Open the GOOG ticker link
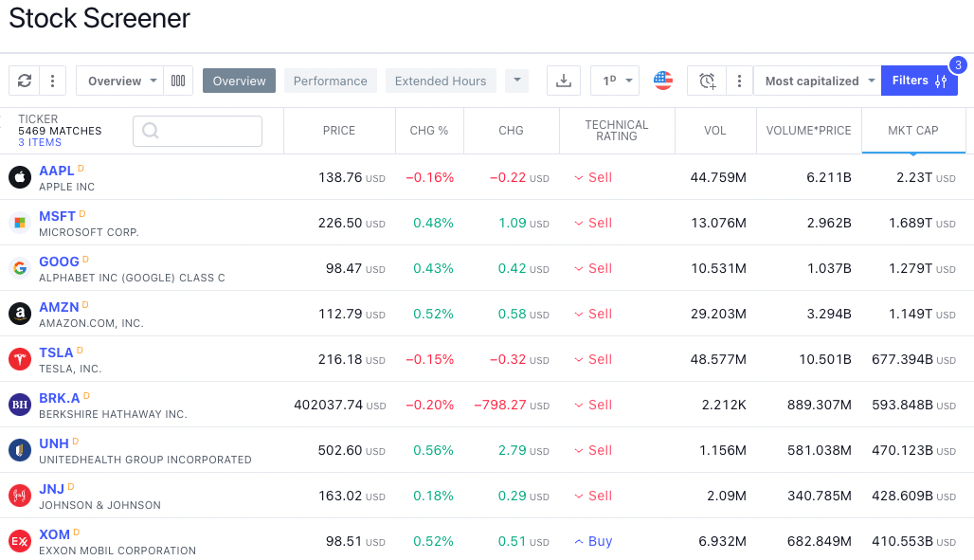The width and height of the screenshot is (974, 560). [59, 262]
